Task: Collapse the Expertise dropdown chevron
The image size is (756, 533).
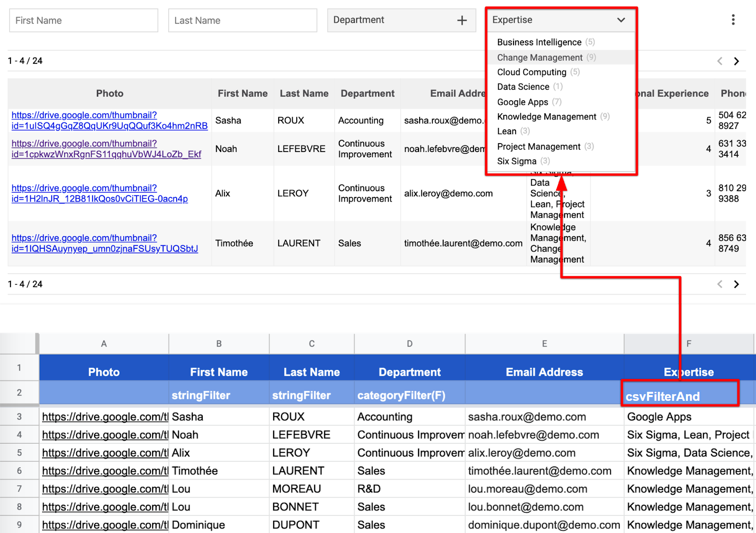Action: [621, 20]
